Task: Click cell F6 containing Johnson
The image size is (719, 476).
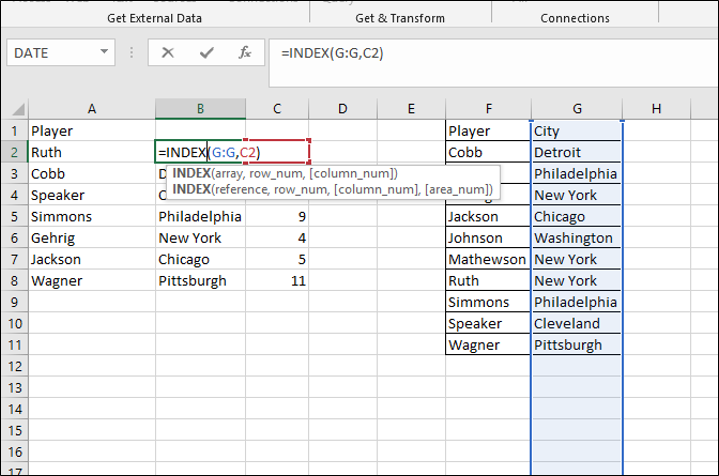Action: click(488, 238)
